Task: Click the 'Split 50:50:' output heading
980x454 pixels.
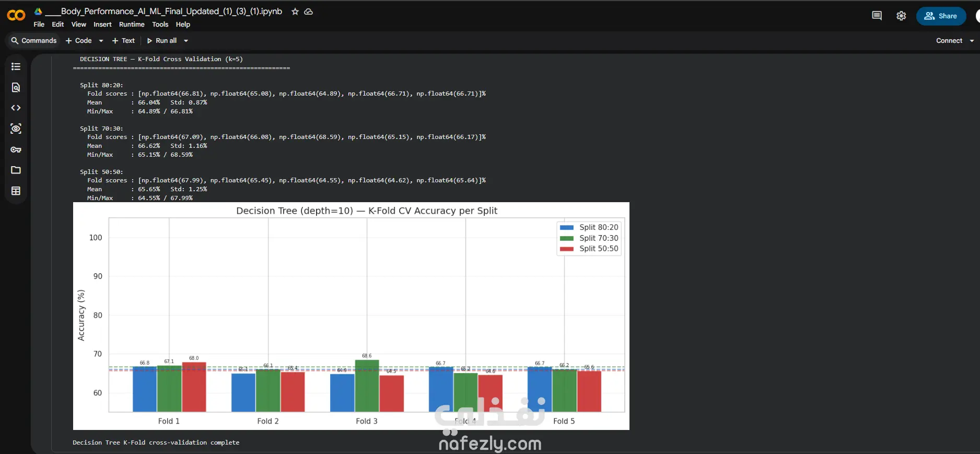Action: click(x=101, y=172)
